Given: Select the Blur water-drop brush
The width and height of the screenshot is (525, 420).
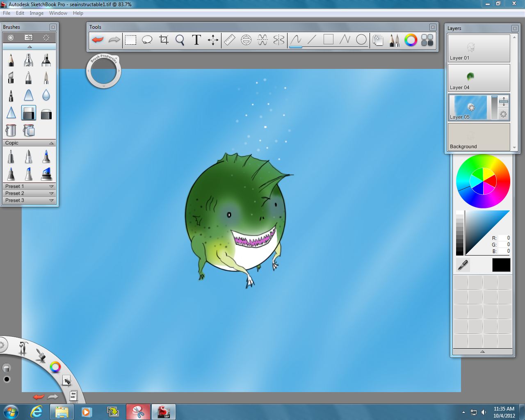Looking at the screenshot, I should click(x=46, y=95).
